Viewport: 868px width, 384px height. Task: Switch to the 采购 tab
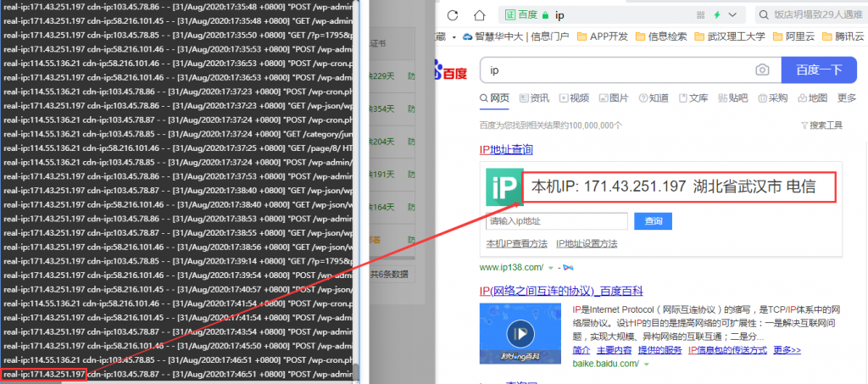773,98
